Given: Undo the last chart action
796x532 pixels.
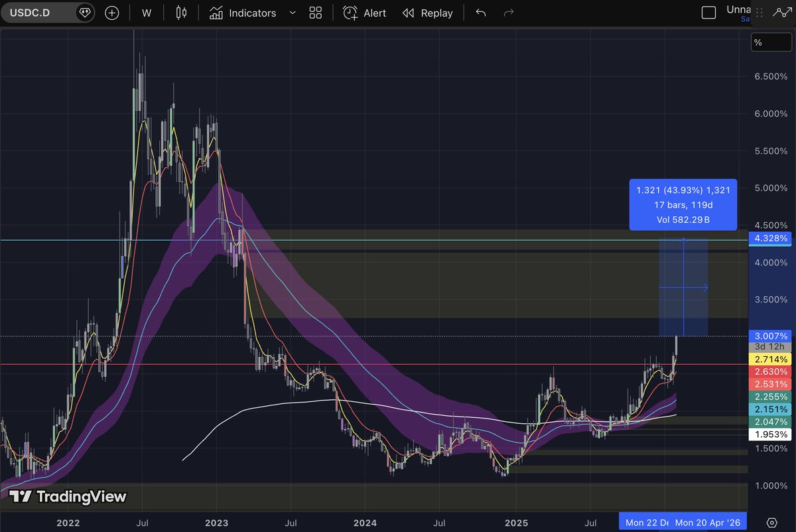Looking at the screenshot, I should click(480, 13).
